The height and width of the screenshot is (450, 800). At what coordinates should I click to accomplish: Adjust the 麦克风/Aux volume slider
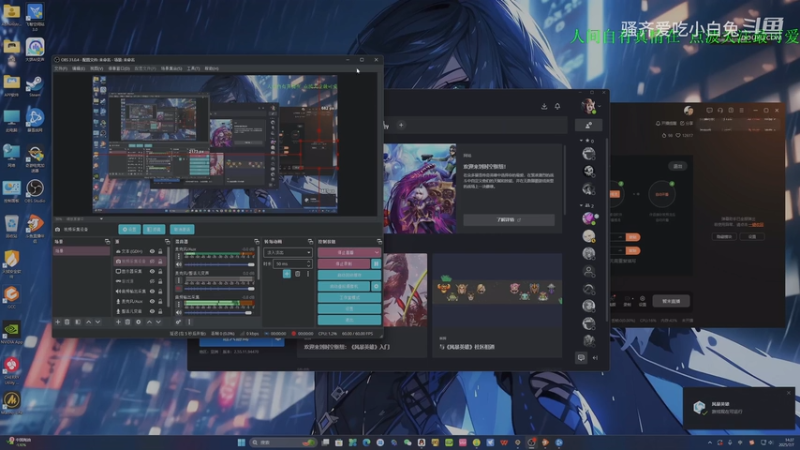coord(219,265)
